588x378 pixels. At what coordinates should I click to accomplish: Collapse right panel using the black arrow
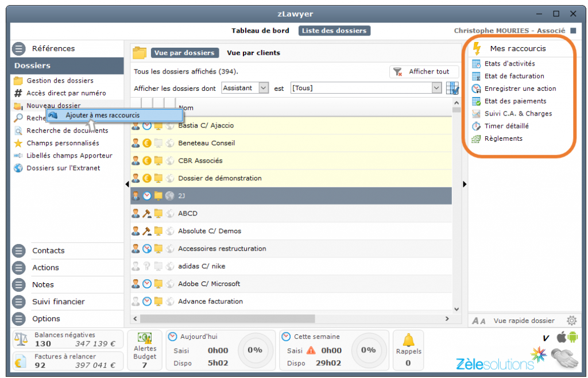(x=465, y=184)
